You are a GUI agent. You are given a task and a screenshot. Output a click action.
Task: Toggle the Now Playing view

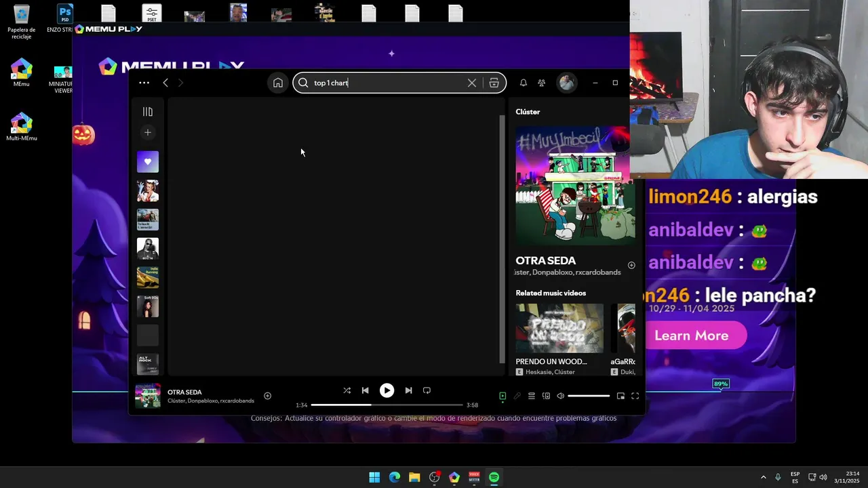502,396
